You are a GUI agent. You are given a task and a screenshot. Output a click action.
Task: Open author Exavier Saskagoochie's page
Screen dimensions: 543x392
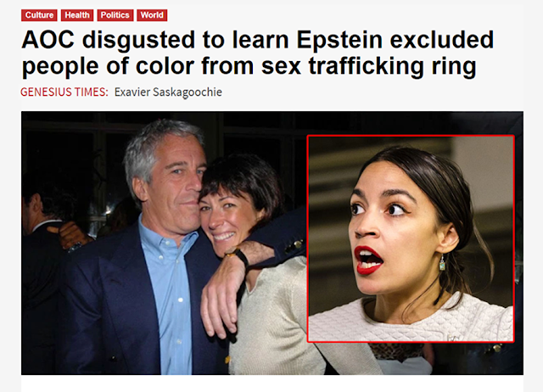[x=168, y=92]
